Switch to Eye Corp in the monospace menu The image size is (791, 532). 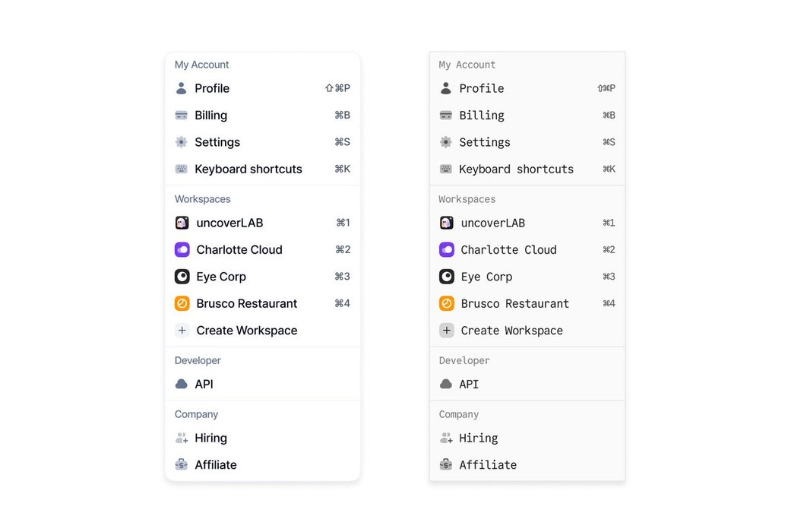coord(486,277)
